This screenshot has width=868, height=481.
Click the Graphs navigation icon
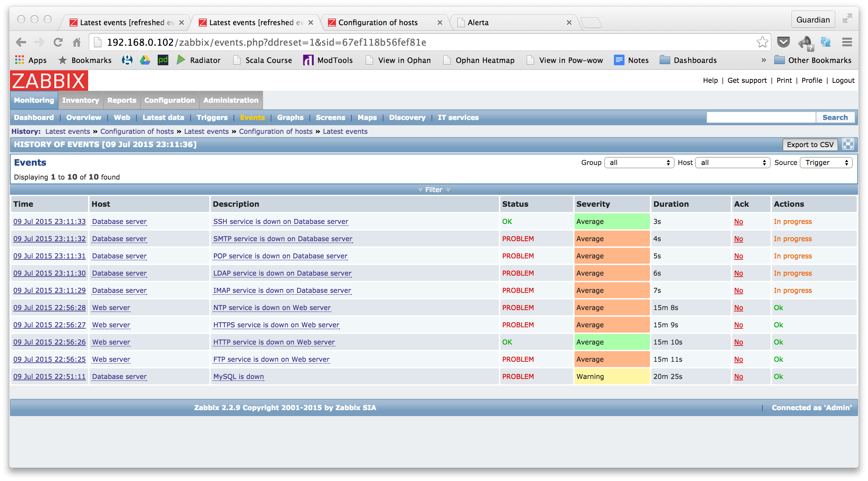tap(290, 117)
